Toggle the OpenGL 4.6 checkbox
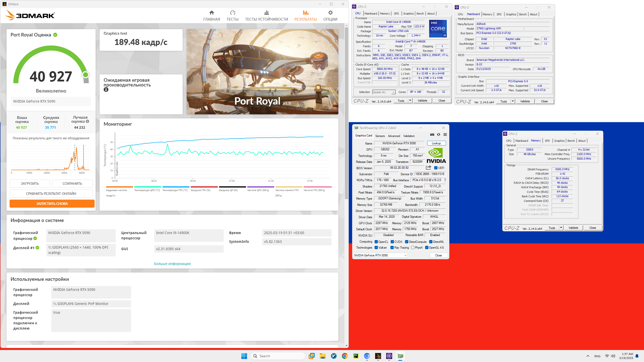644x362 pixels. point(427,248)
